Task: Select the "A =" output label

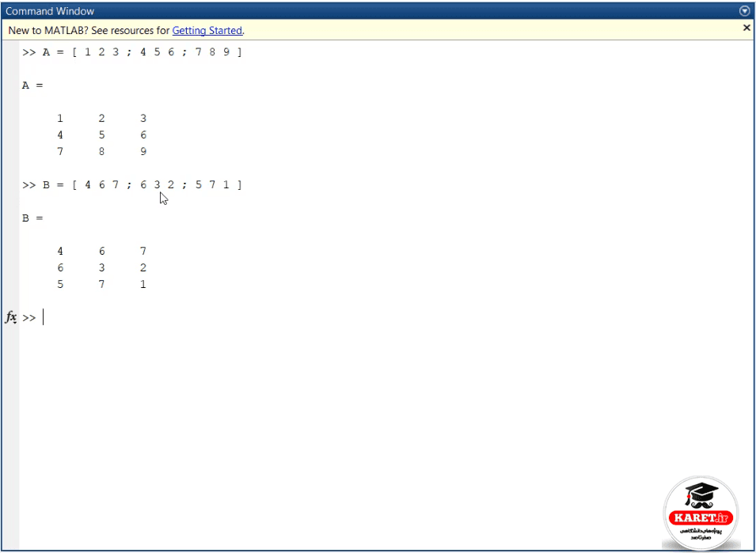Action: (32, 85)
